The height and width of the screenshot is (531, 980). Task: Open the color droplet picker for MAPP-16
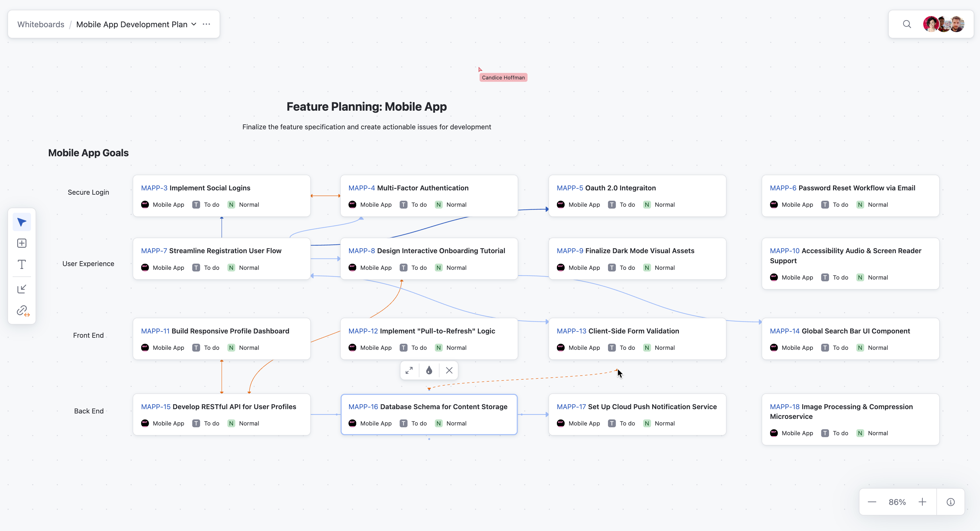pos(429,370)
